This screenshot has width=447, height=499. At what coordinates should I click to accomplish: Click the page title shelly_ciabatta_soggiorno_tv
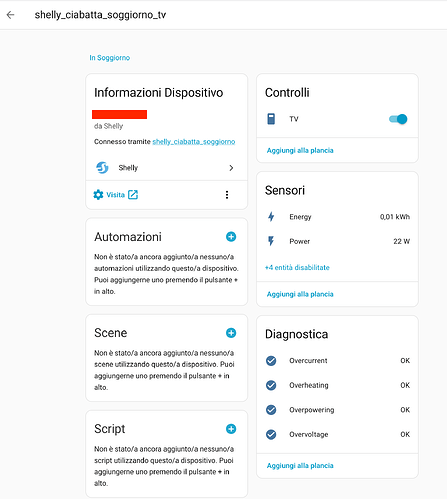pos(100,15)
